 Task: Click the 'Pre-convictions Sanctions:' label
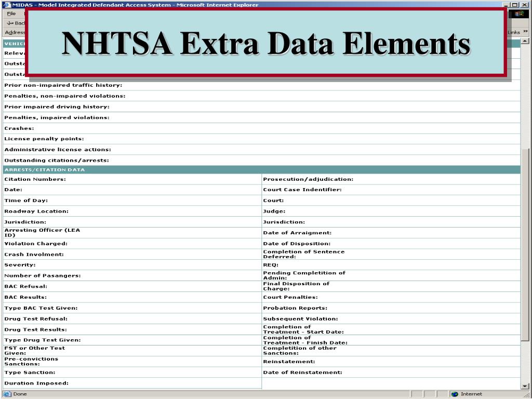31,362
